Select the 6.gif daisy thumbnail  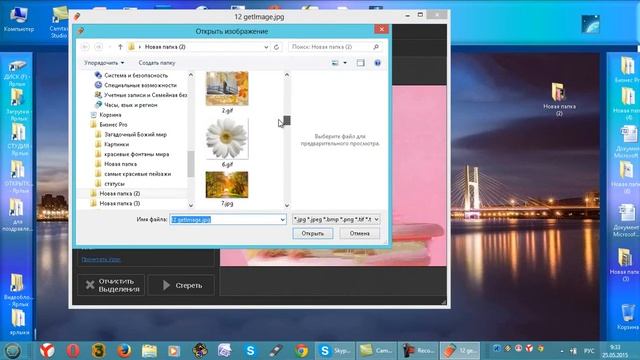pyautogui.click(x=227, y=139)
